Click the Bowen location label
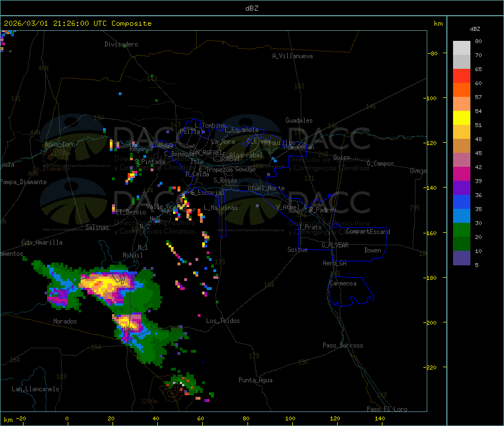This screenshot has height=426, width=504. 373,250
